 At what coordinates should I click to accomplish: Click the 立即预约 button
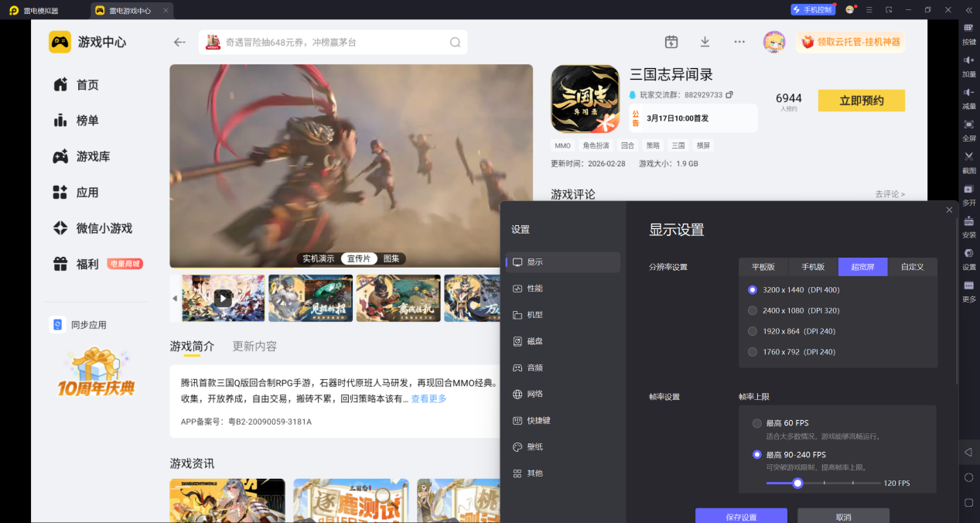861,101
